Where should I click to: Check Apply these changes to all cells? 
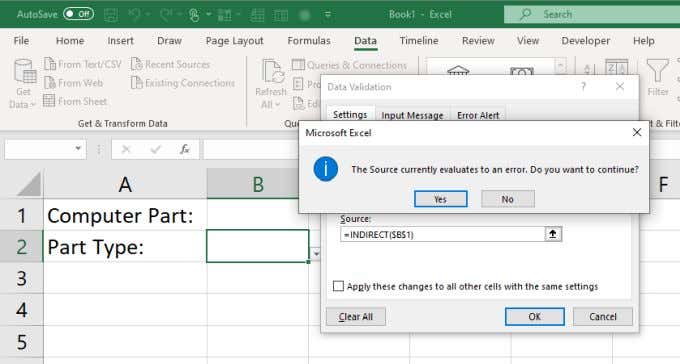point(338,286)
